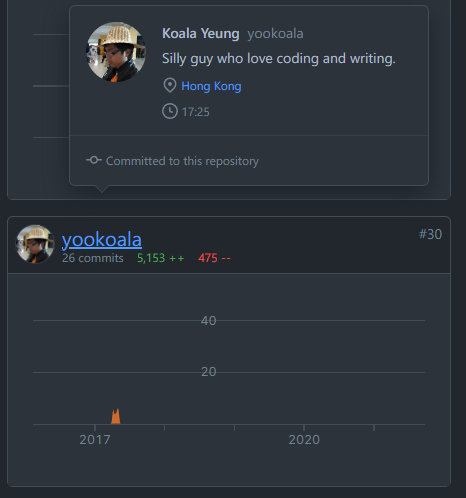Click the orange commit spike on graph
Viewport: 466px width, 498px height.
[x=116, y=416]
